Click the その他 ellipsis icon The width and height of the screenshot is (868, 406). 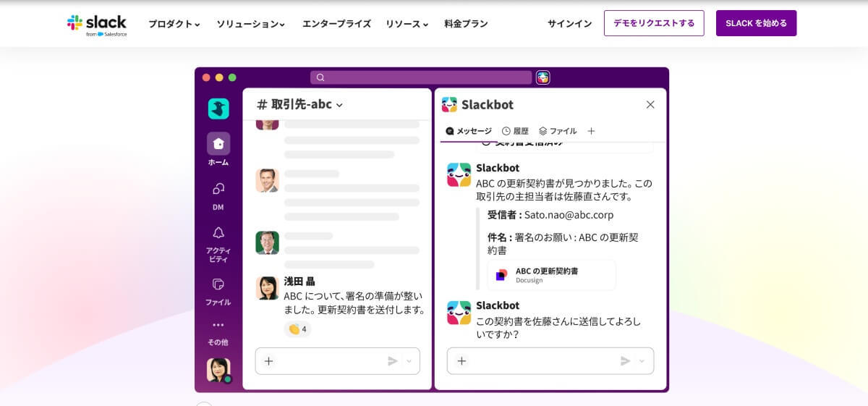(218, 325)
